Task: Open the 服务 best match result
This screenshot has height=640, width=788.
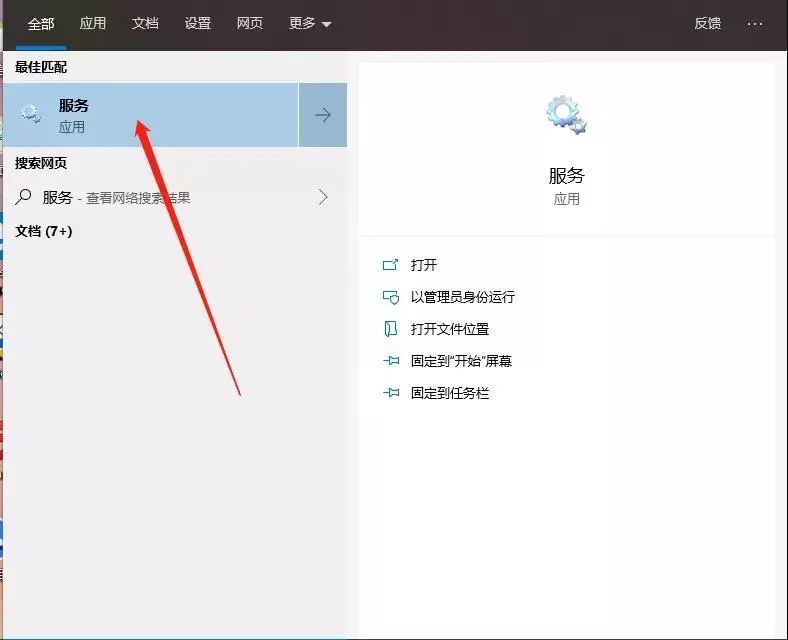Action: click(x=151, y=115)
